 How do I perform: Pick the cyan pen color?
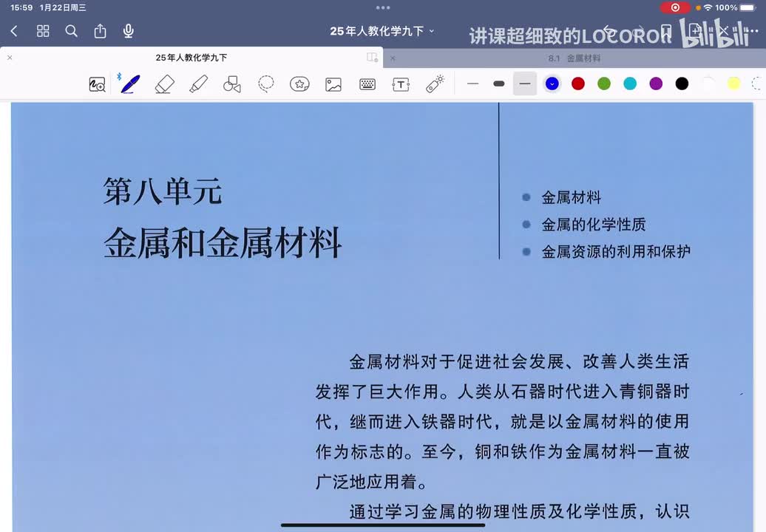tap(630, 84)
